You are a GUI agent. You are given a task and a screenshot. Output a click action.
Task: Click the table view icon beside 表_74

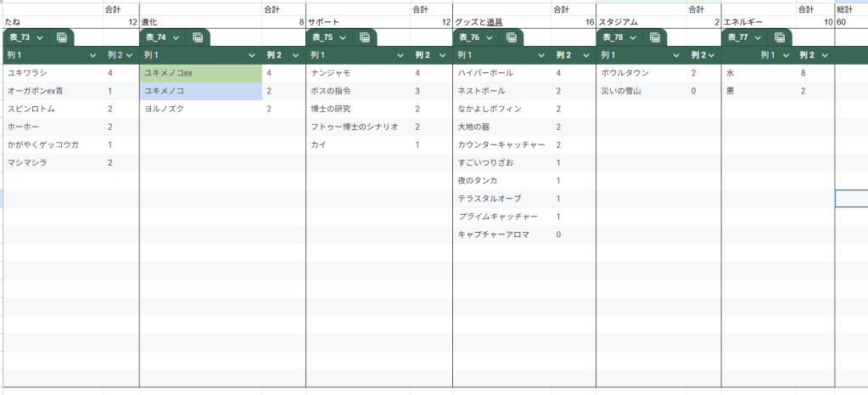click(x=197, y=38)
